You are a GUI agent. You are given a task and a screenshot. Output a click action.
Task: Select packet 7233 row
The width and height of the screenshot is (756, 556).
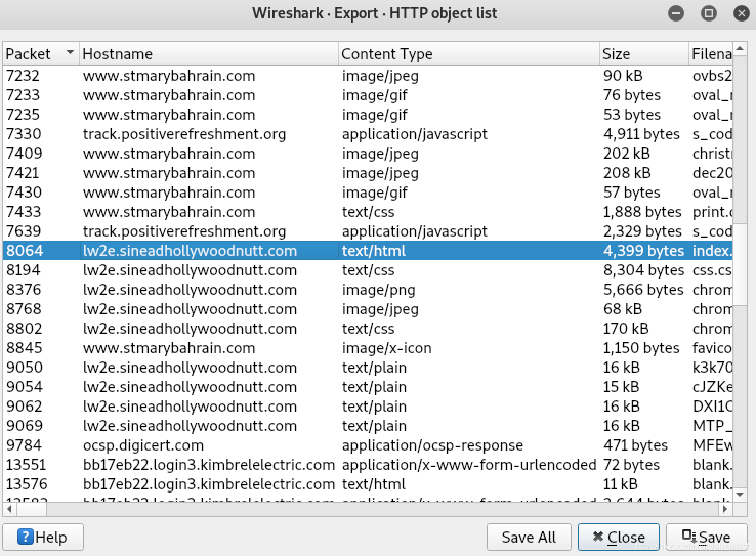point(368,95)
